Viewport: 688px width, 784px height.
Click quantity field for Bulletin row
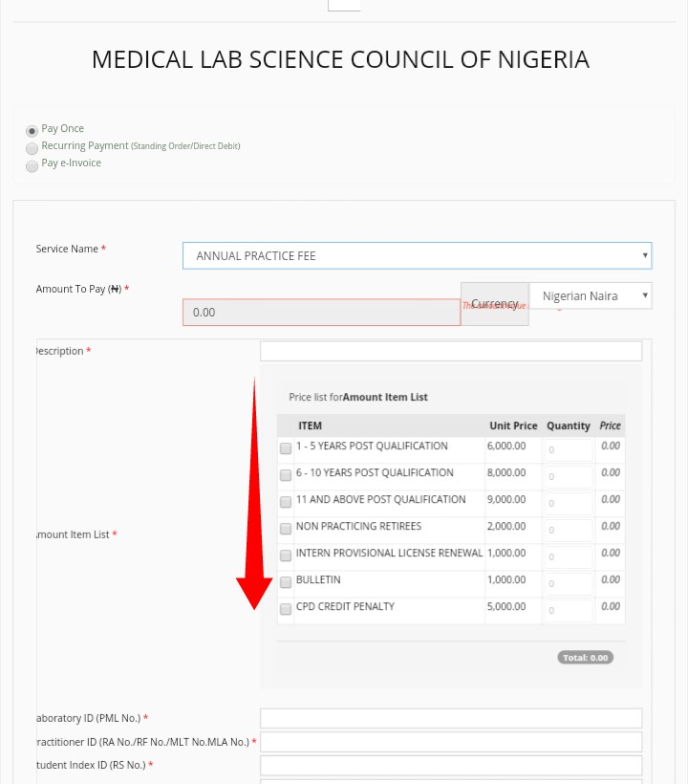pos(569,583)
